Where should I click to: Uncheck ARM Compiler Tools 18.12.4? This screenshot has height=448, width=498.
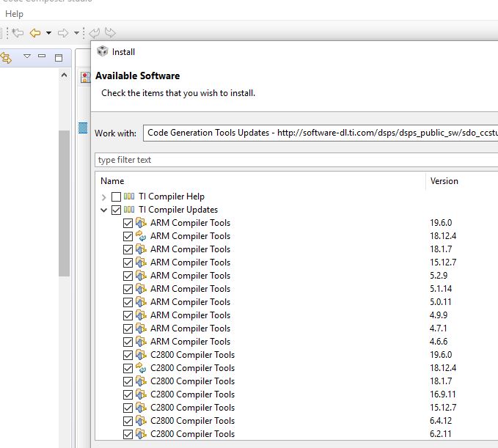point(128,236)
